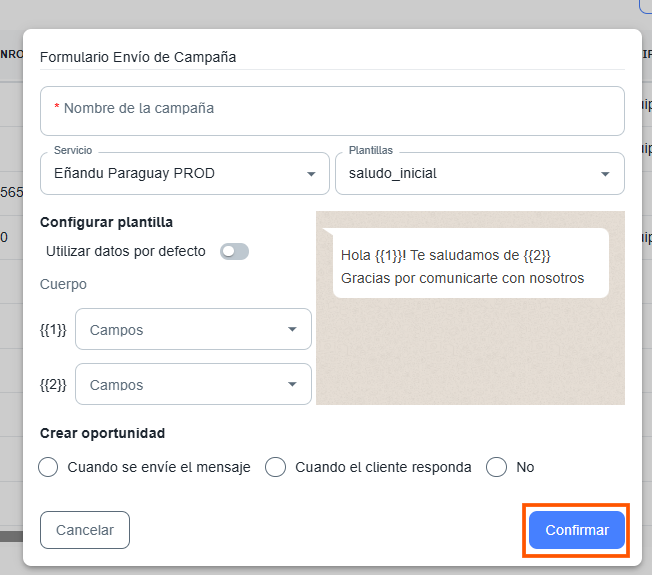Choose the No radio option
Viewport: 652px width, 575px height.
[x=497, y=467]
